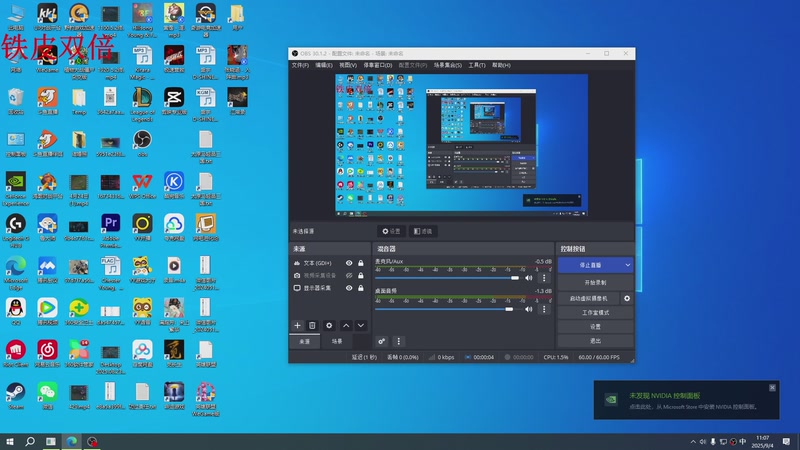The height and width of the screenshot is (450, 800).
Task: Open source 滤镜 button in source toolbar
Action: click(x=423, y=231)
